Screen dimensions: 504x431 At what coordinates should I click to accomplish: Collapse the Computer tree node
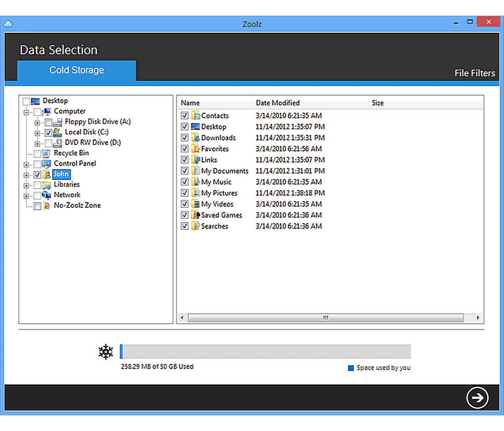(26, 112)
